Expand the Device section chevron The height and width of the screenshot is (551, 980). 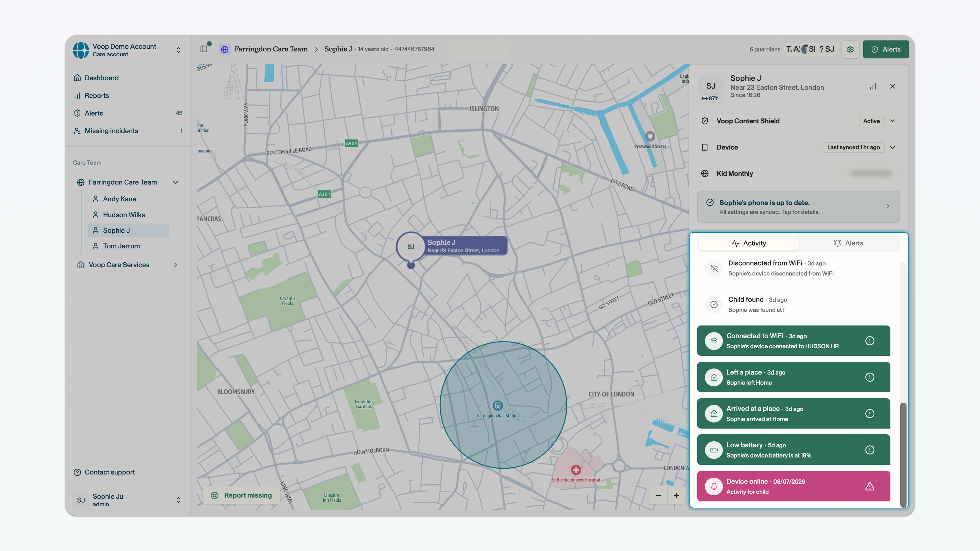892,147
